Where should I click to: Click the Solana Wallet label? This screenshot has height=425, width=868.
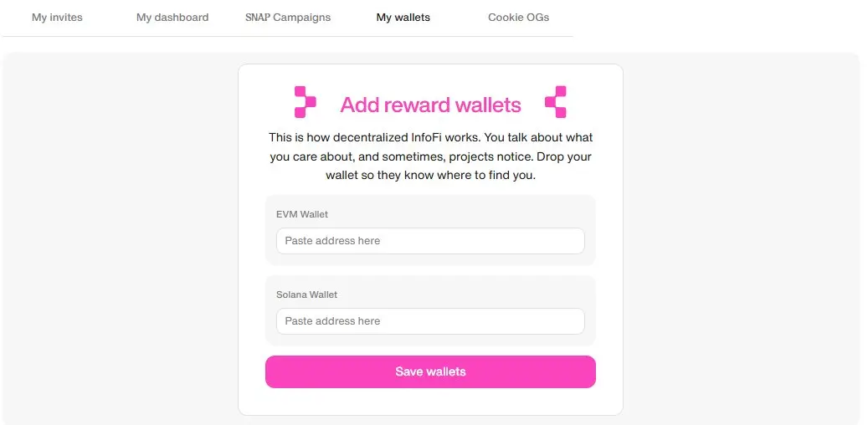(306, 294)
